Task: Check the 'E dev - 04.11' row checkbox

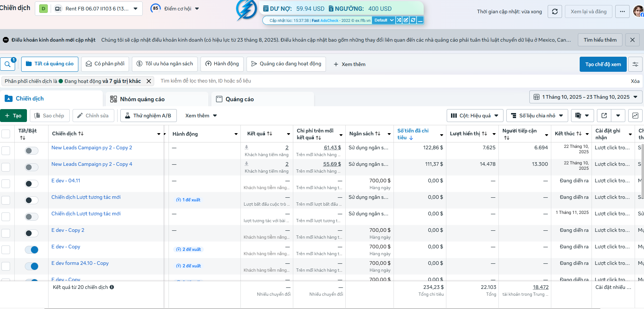Action: (6, 184)
